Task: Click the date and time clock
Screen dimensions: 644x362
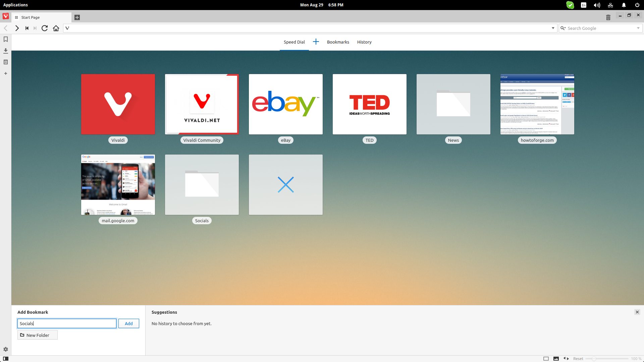Action: click(322, 5)
